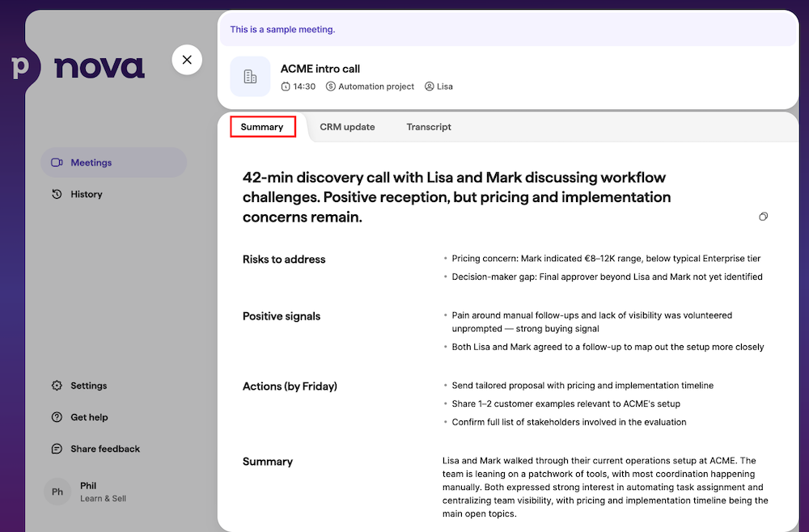This screenshot has width=809, height=532.
Task: Click the '42-min discovery call' headline
Action: 456,197
